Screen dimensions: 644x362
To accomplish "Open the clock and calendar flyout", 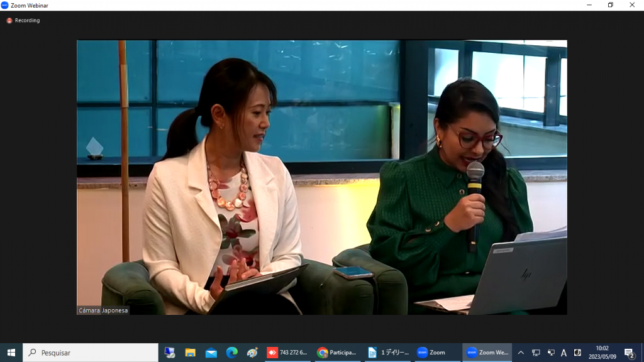I will (602, 353).
